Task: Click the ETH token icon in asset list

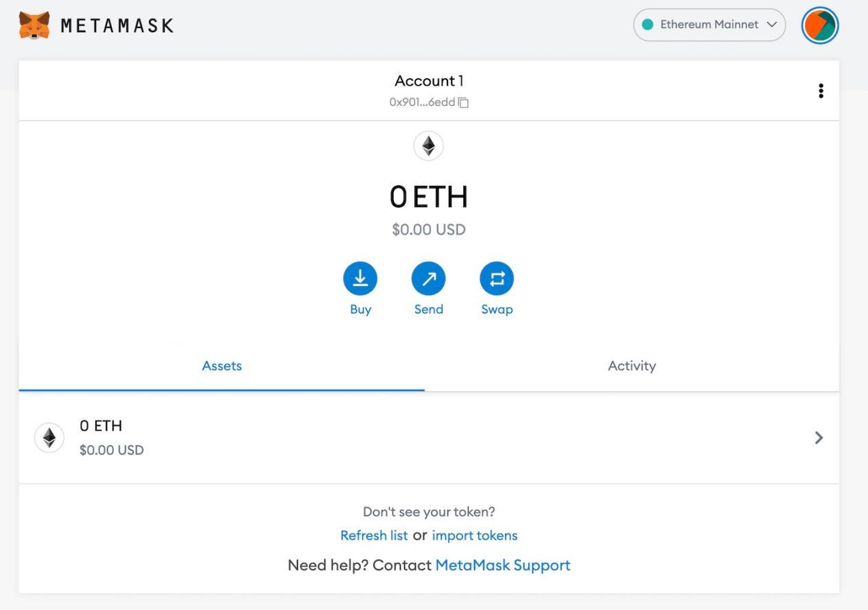Action: (x=49, y=438)
